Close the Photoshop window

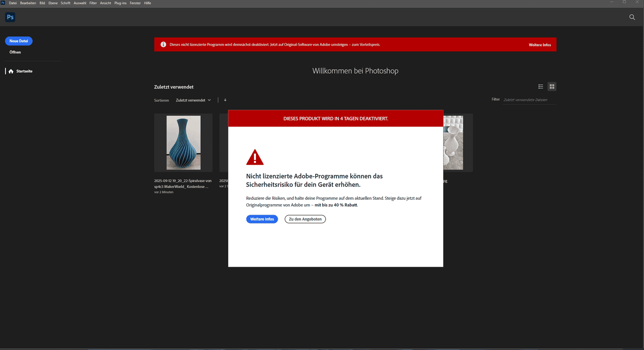(637, 2)
